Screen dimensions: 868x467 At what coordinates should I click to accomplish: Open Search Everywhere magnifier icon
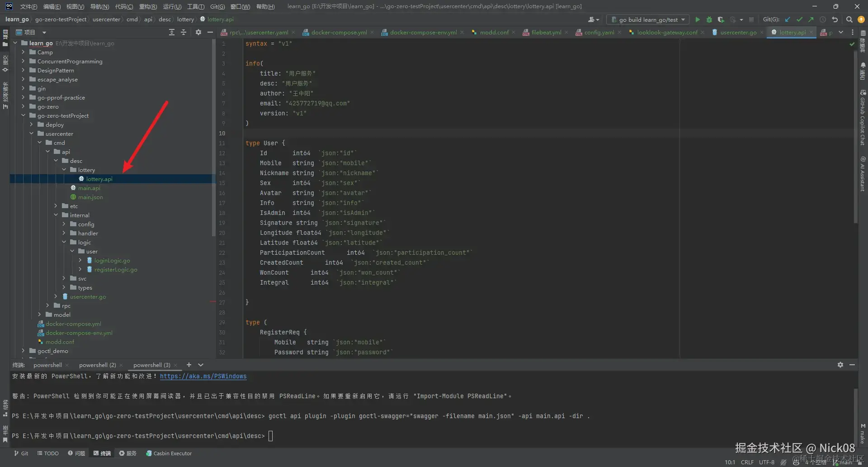[849, 19]
